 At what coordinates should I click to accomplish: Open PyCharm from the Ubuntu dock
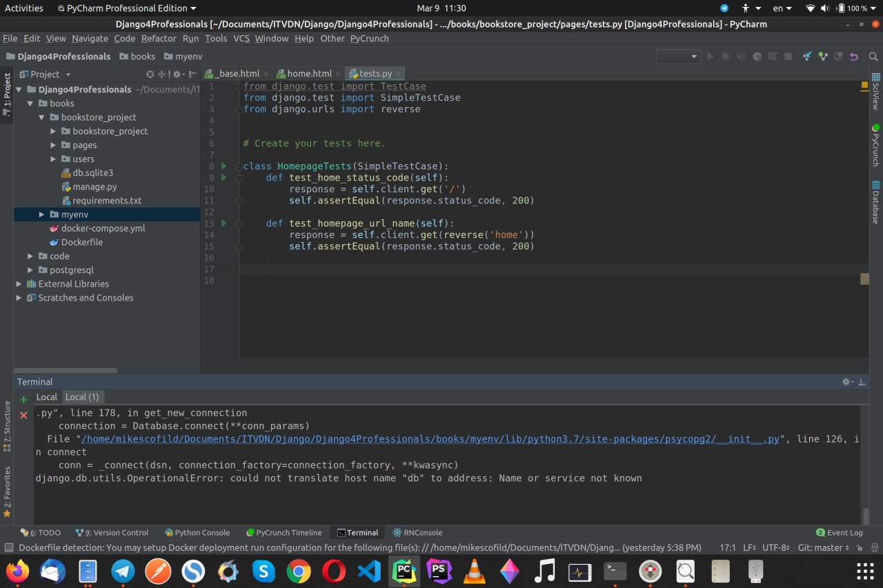coord(404,571)
